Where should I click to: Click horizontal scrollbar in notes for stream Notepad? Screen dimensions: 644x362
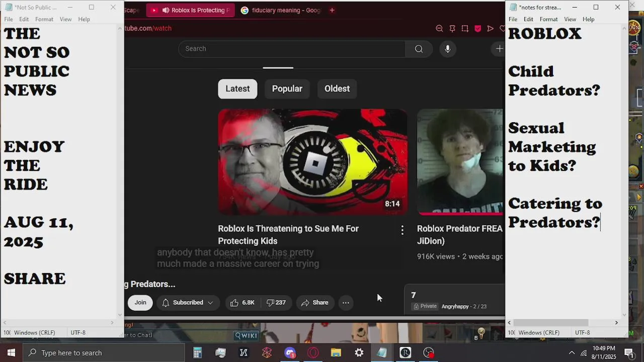[x=550, y=323]
